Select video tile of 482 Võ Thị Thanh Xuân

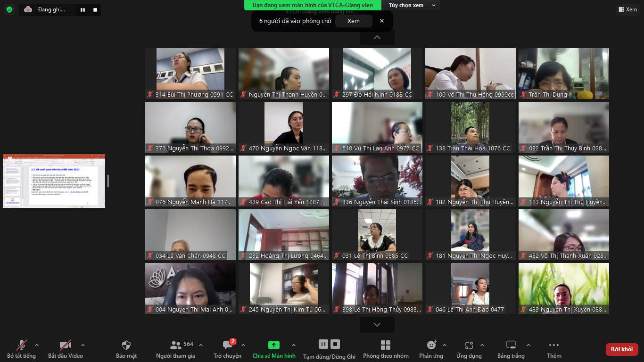(x=564, y=235)
